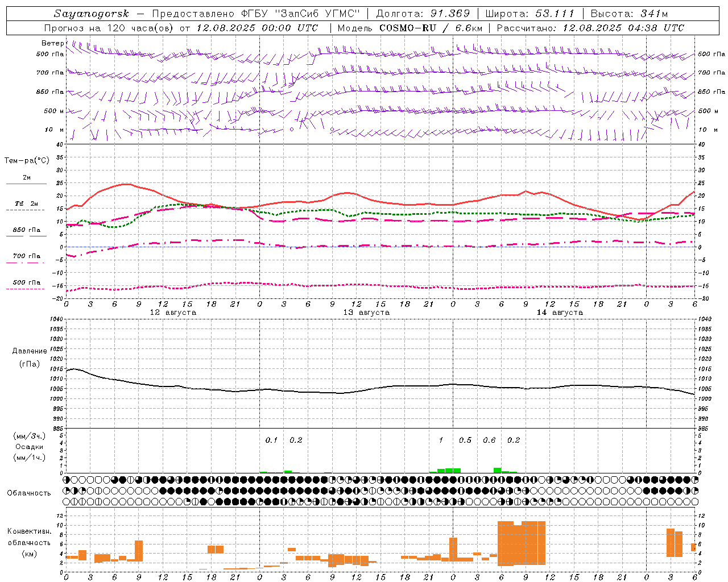The width and height of the screenshot is (728, 582).
Task: Click the 'Осадки' precipitation label
Action: [x=30, y=447]
